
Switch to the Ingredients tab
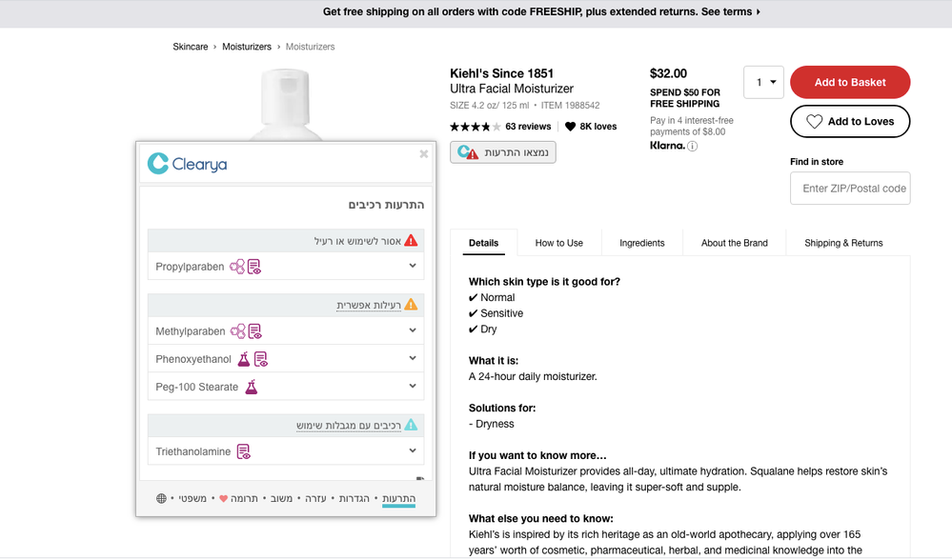[641, 243]
